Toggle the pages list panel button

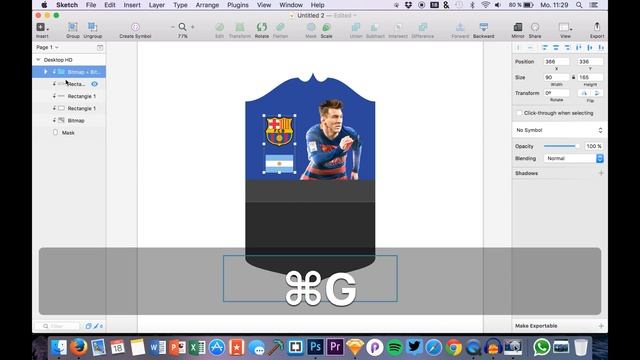coord(100,48)
